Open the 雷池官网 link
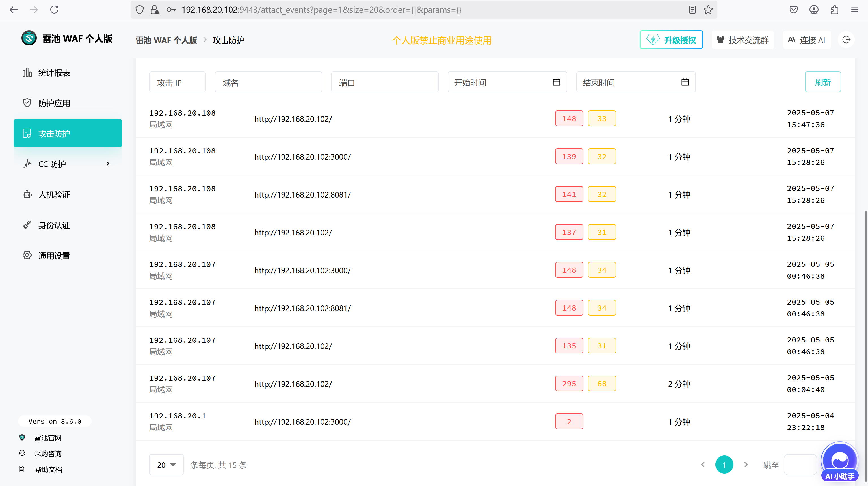The image size is (868, 486). point(48,438)
